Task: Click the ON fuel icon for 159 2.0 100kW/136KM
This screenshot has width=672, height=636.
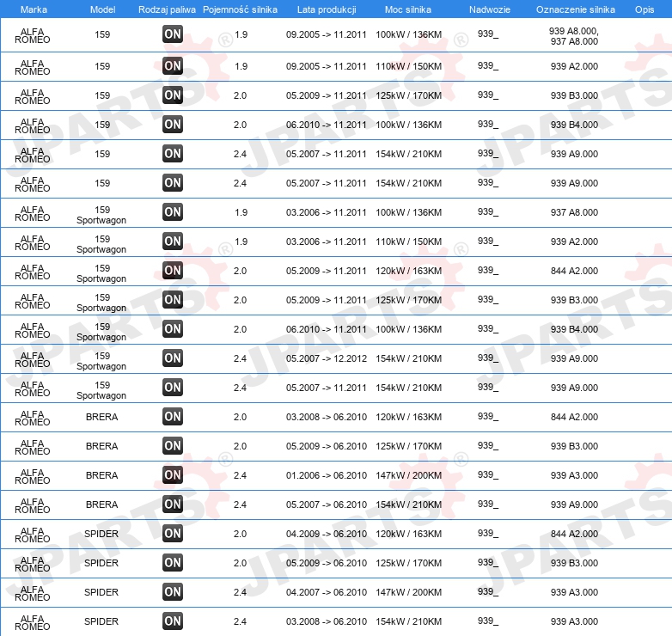Action: pos(173,125)
